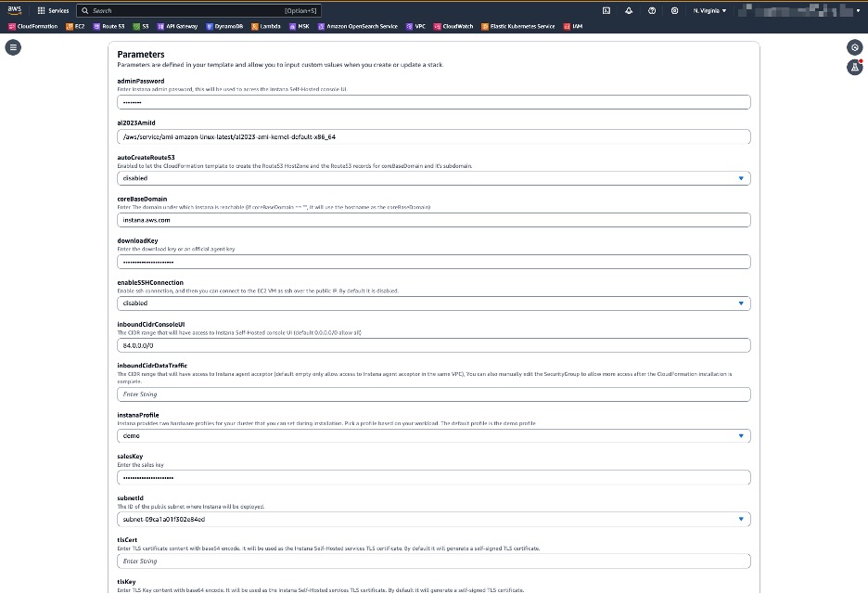Click the al2023AmiId input field
The height and width of the screenshot is (594, 868).
434,136
